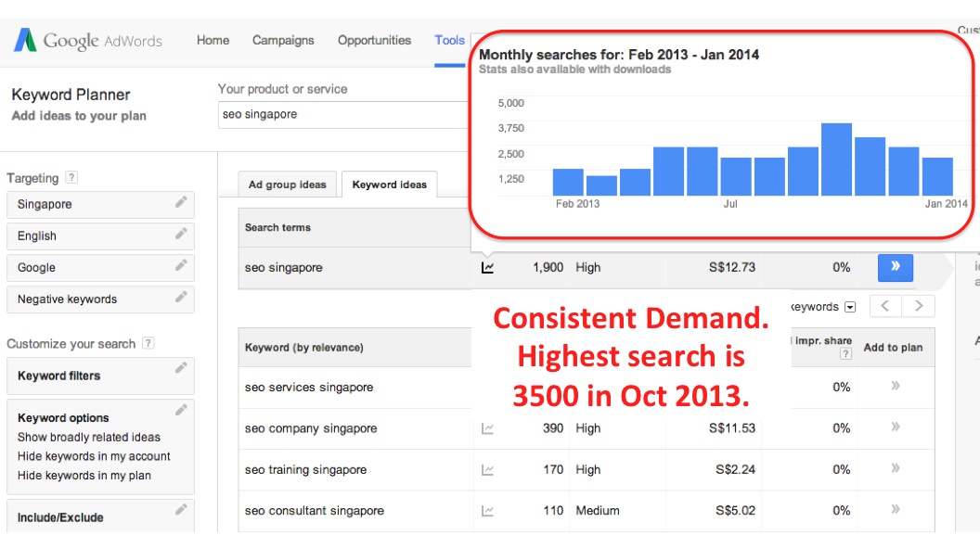
Task: Open trend chart for seo company singapore
Action: 487,428
